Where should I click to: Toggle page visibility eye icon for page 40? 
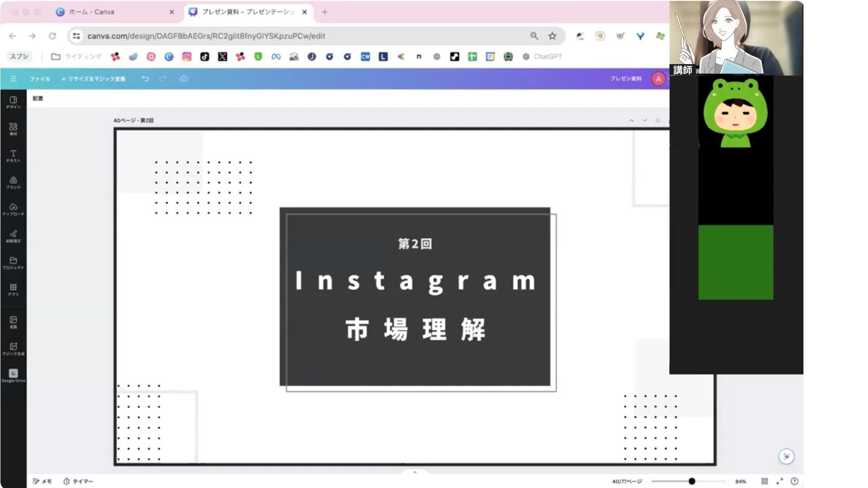(x=658, y=121)
